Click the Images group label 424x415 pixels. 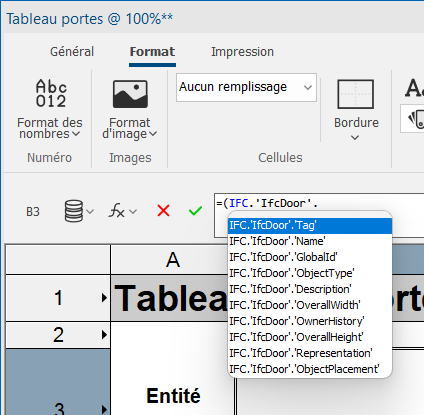point(130,158)
